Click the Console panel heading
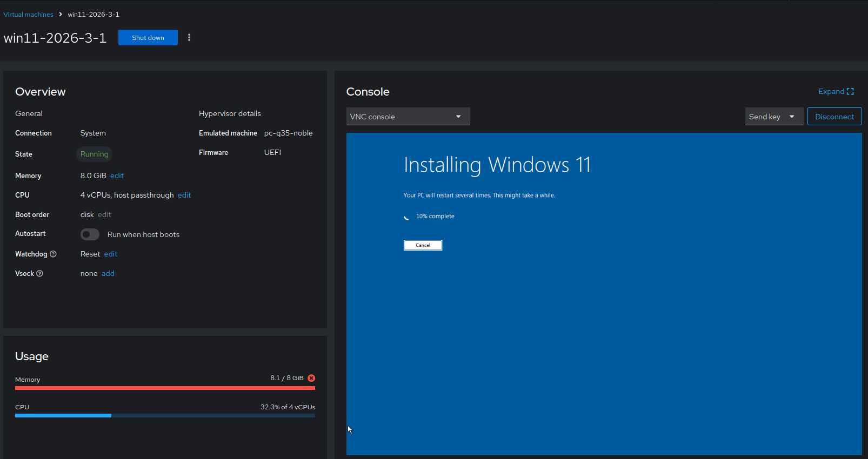Image resolution: width=868 pixels, height=459 pixels. pyautogui.click(x=368, y=92)
